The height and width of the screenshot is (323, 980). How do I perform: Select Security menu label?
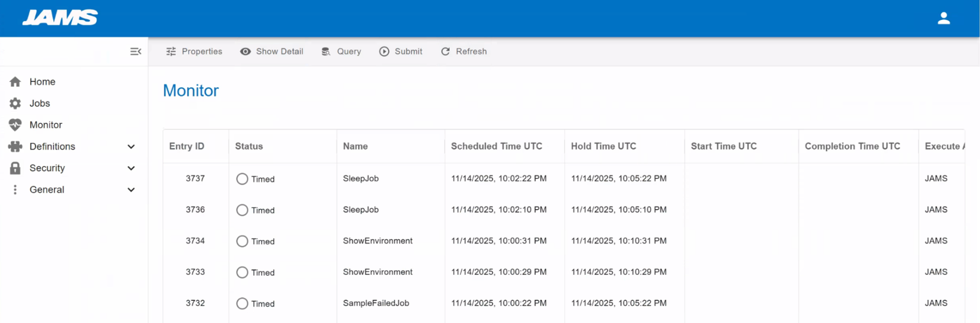coord(47,168)
